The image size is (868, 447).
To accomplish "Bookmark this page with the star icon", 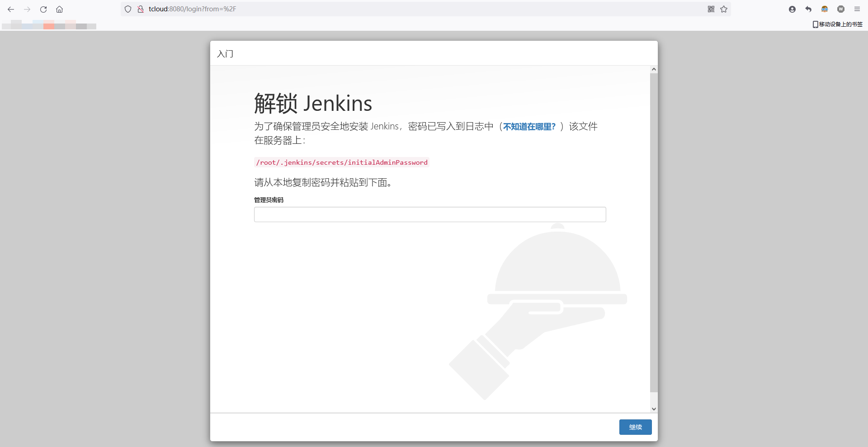I will pos(724,9).
